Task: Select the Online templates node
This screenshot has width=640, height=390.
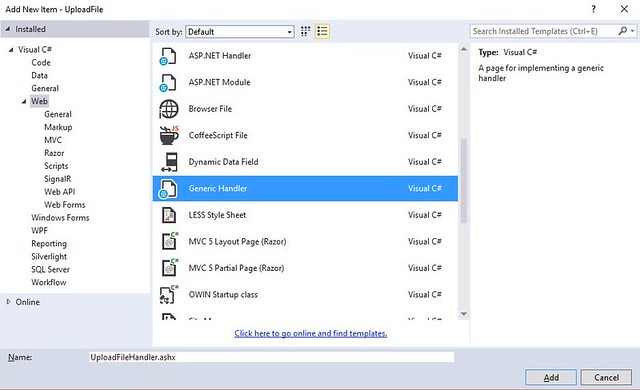Action: [28, 302]
